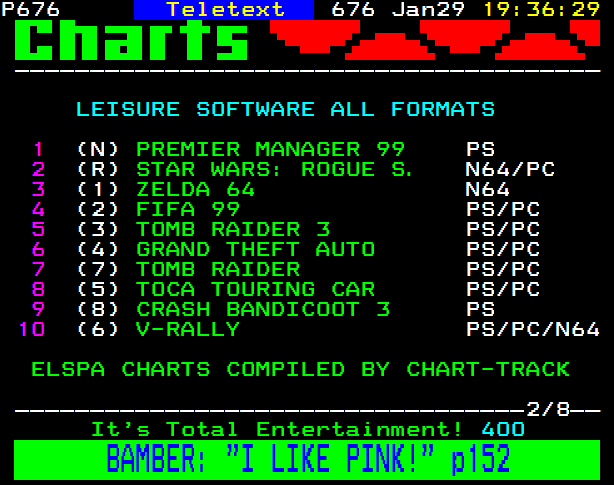Image resolution: width=614 pixels, height=485 pixels.
Task: Click the green Charts title
Action: (x=131, y=40)
